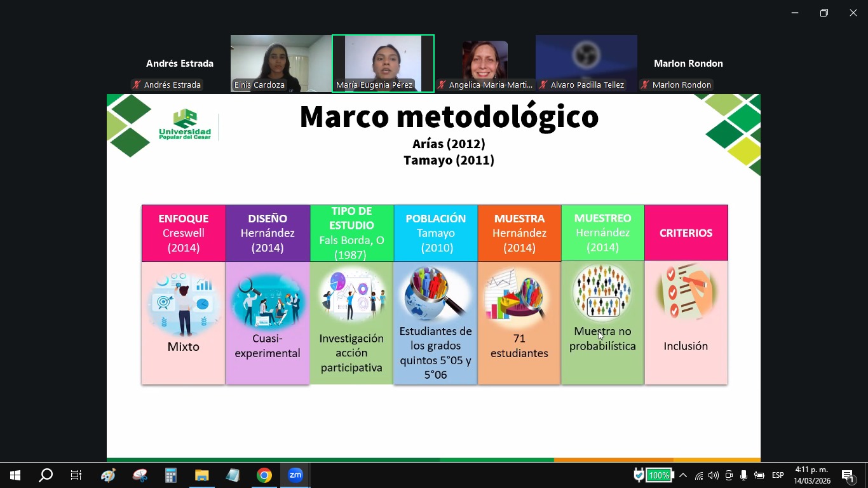
Task: Open the Snipping Tool taskbar icon
Action: click(139, 475)
